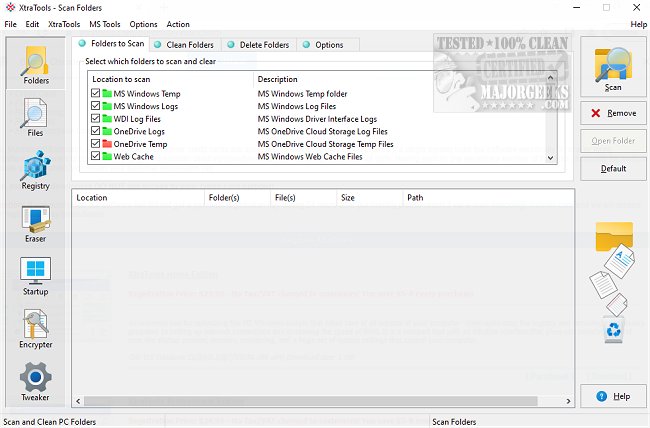Click the MS Windows Logs green folder icon
The image size is (650, 428).
point(107,106)
